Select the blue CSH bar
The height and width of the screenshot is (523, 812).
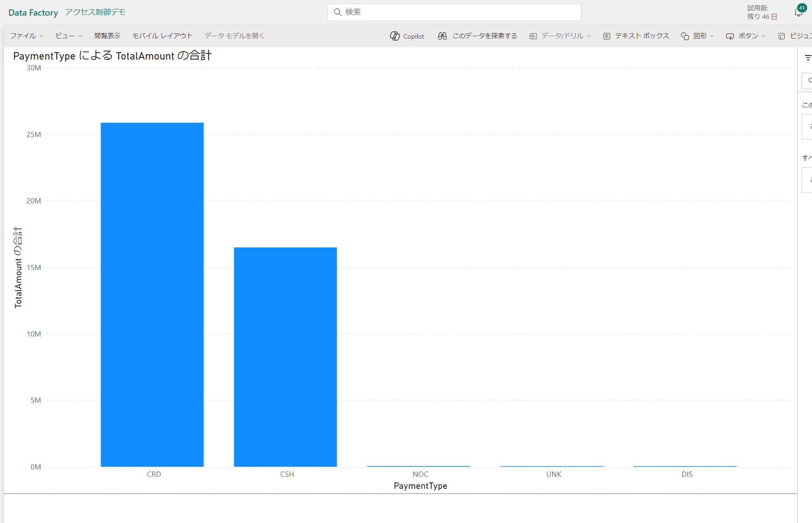click(285, 357)
